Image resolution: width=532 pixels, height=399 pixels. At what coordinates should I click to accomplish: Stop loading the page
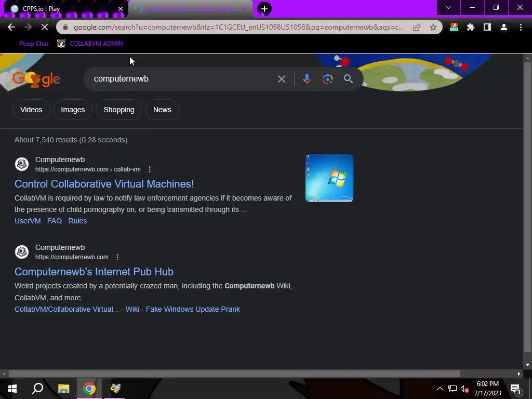click(x=45, y=27)
